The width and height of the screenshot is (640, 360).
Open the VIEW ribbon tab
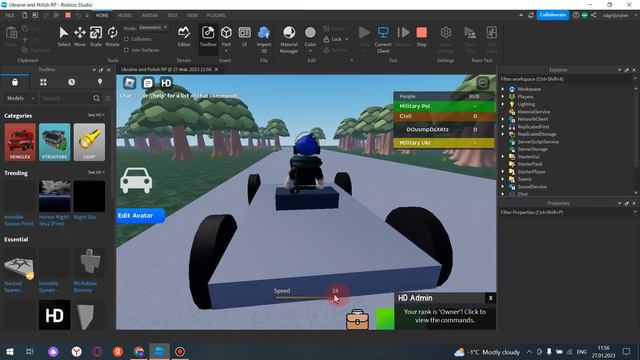click(x=192, y=16)
